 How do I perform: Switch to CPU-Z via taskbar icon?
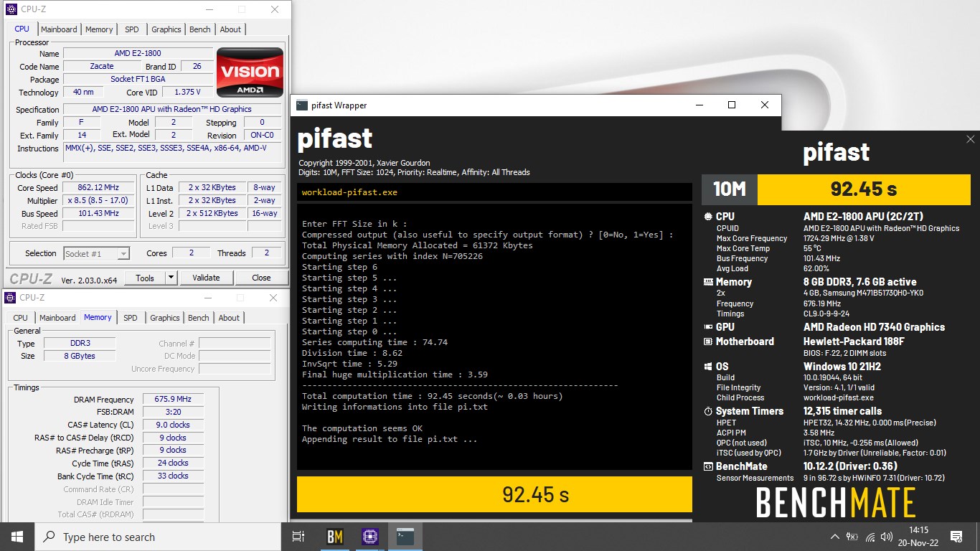pos(369,537)
